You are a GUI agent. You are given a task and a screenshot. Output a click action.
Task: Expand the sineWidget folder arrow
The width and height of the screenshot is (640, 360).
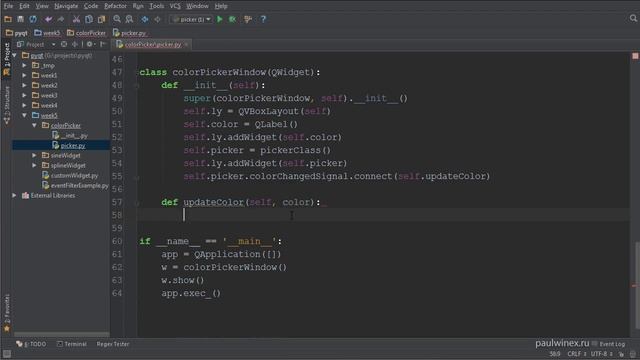35,156
